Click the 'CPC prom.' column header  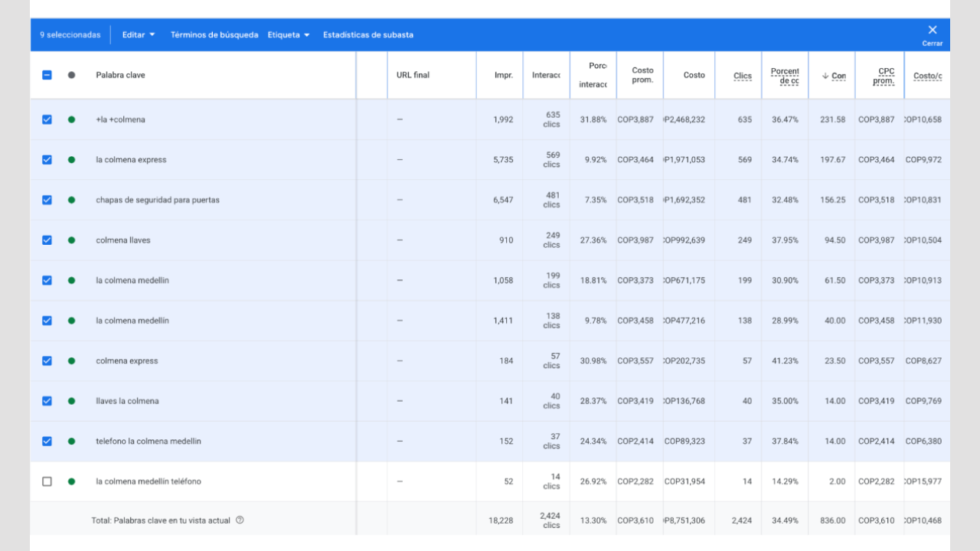pyautogui.click(x=884, y=76)
